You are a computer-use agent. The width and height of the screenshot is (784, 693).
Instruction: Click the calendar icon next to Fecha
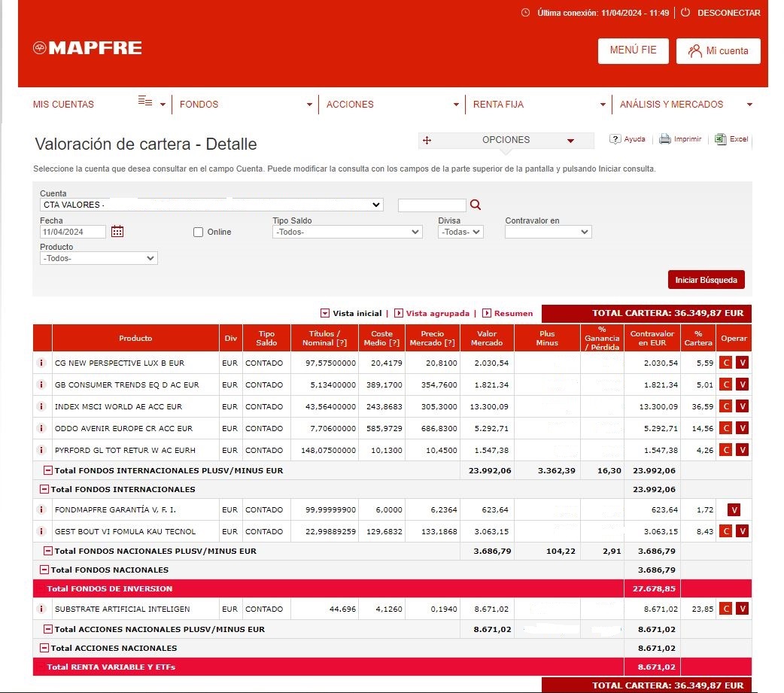117,232
